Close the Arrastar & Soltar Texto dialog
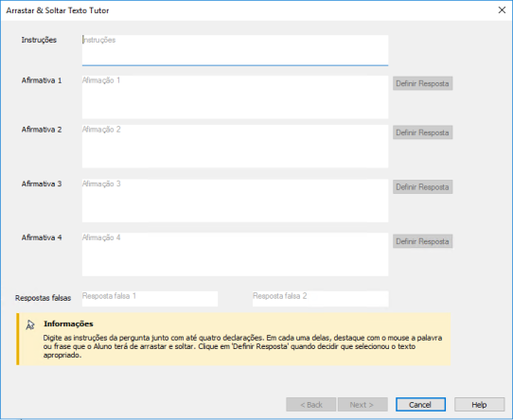The height and width of the screenshot is (420, 513). (x=502, y=10)
